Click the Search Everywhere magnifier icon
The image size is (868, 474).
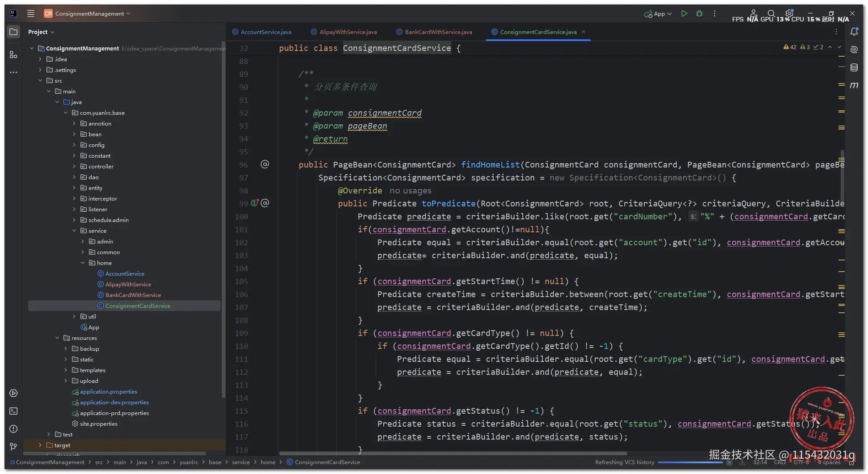tap(771, 13)
